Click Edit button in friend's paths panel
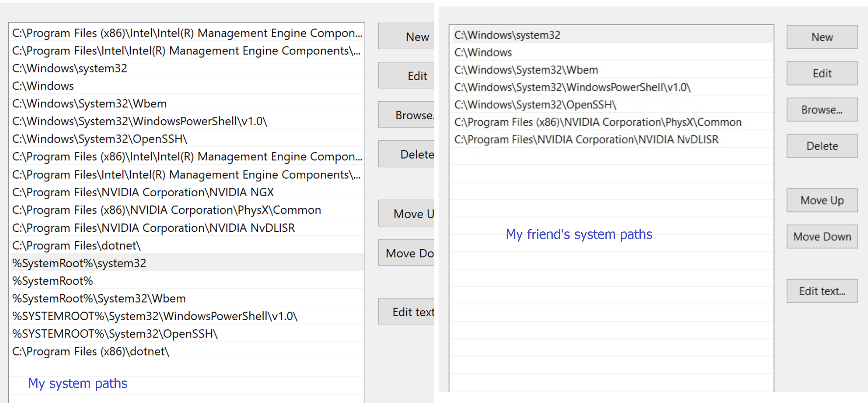Image resolution: width=868 pixels, height=403 pixels. 822,73
